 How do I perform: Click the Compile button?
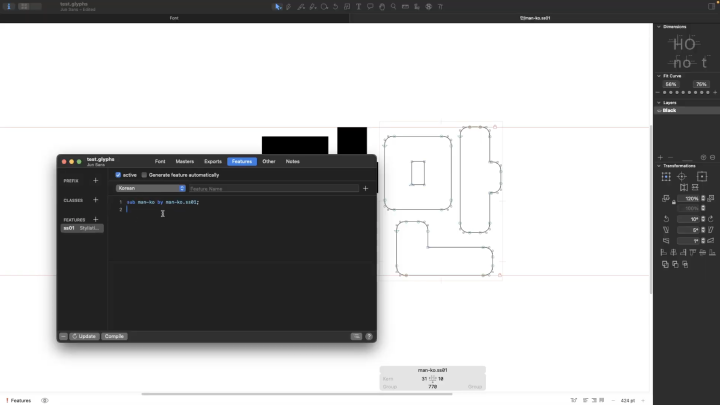click(x=114, y=337)
